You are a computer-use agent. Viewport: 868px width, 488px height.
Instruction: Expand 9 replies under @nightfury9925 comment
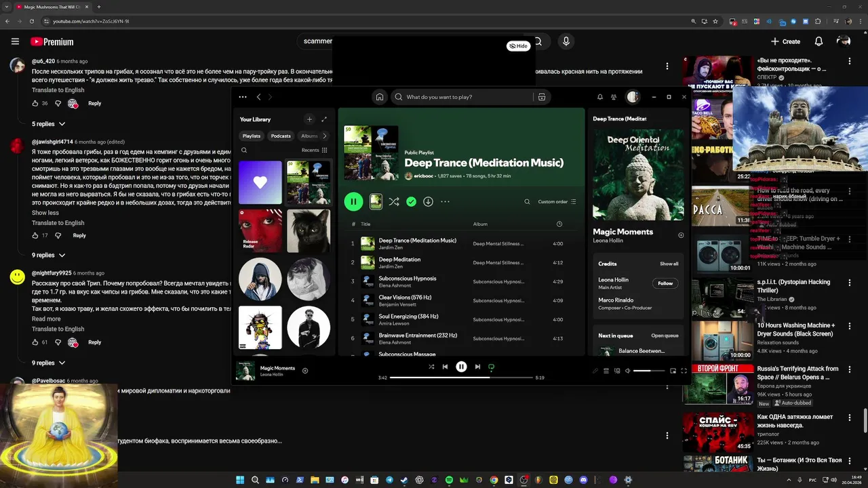click(48, 363)
